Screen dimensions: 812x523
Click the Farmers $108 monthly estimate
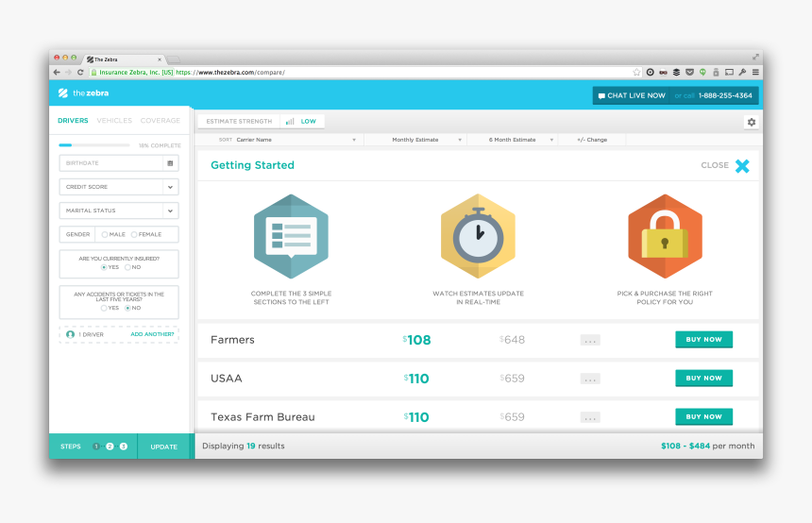(417, 340)
